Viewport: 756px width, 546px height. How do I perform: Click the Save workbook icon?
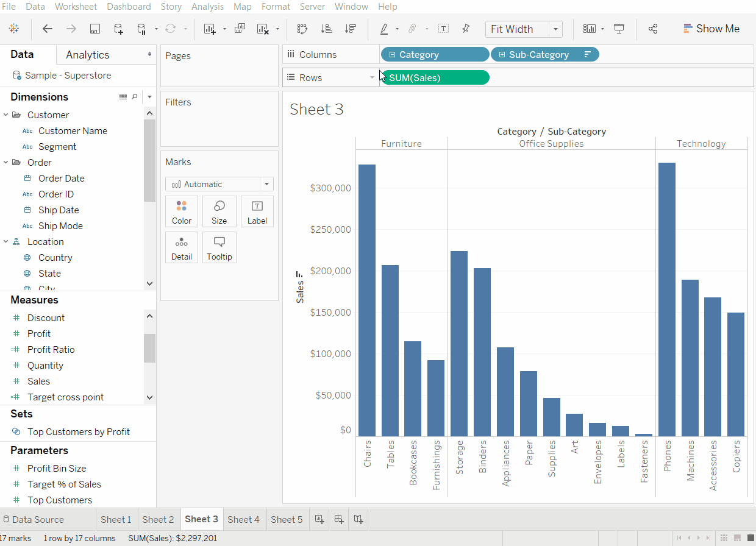94,29
